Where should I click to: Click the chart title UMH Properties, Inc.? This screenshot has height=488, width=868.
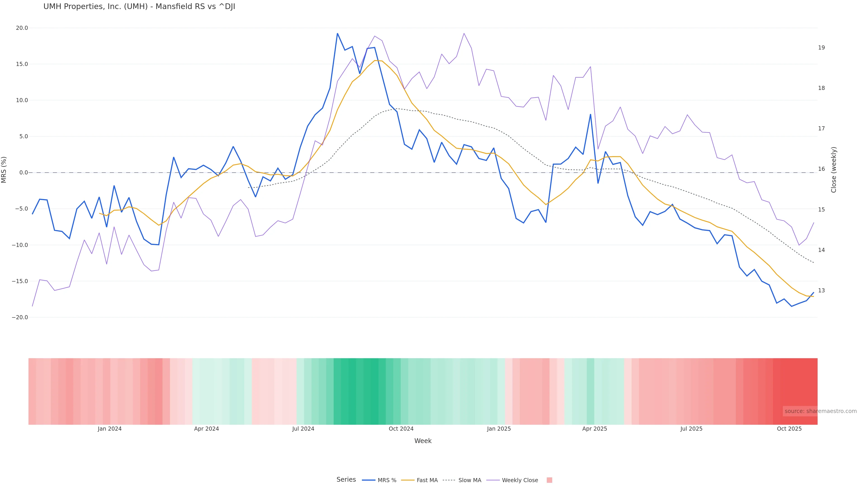pos(139,6)
